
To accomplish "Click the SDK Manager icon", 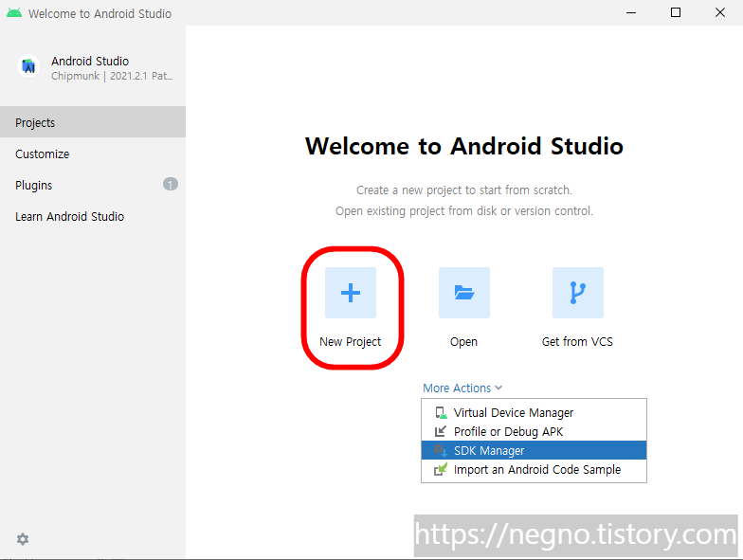I will 441,451.
